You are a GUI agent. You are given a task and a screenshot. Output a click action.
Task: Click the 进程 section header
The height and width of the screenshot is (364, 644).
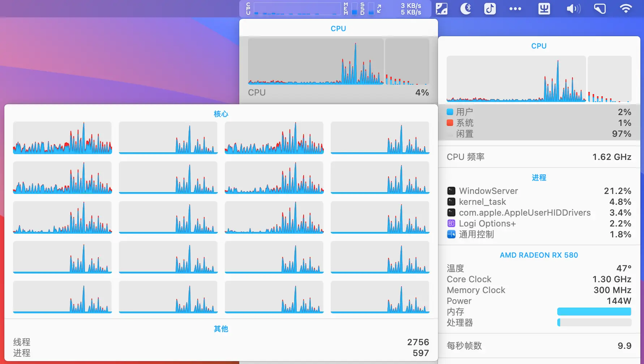539,178
